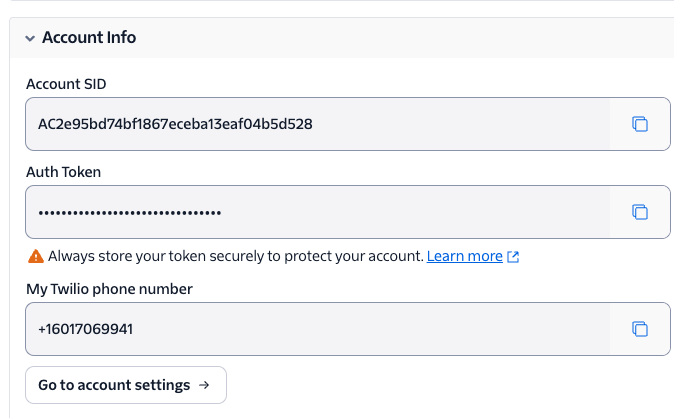Copy the Twilio phone number

[640, 329]
